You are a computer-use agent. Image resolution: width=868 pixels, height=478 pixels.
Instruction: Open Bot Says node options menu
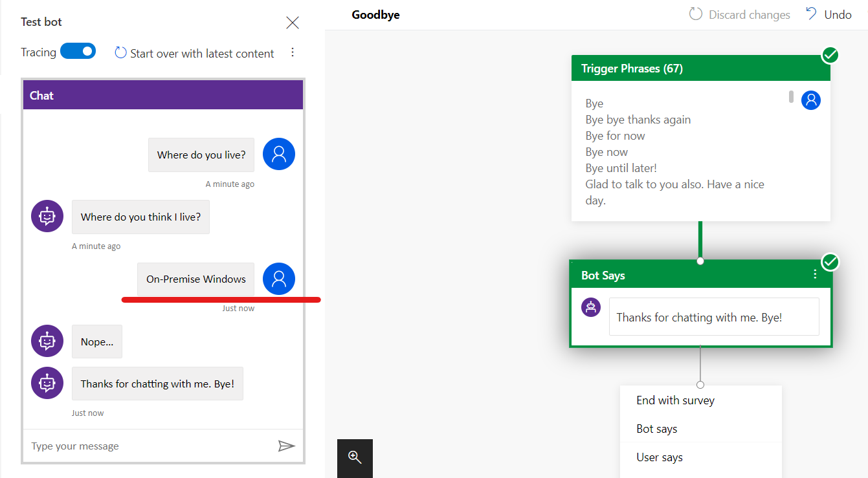point(815,274)
